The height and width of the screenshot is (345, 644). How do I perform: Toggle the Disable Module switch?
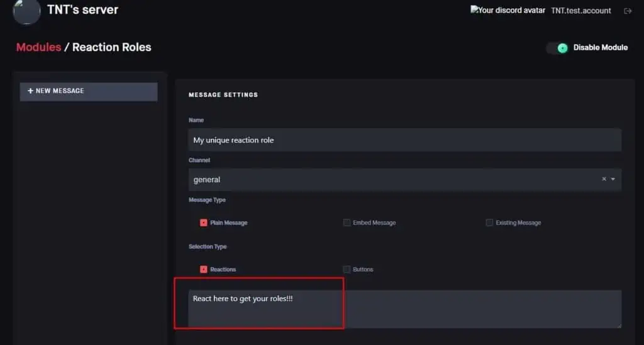pos(557,48)
